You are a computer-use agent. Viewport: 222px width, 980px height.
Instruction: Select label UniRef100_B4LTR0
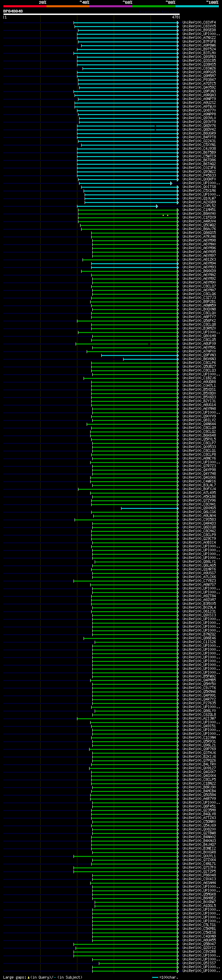click(x=199, y=764)
